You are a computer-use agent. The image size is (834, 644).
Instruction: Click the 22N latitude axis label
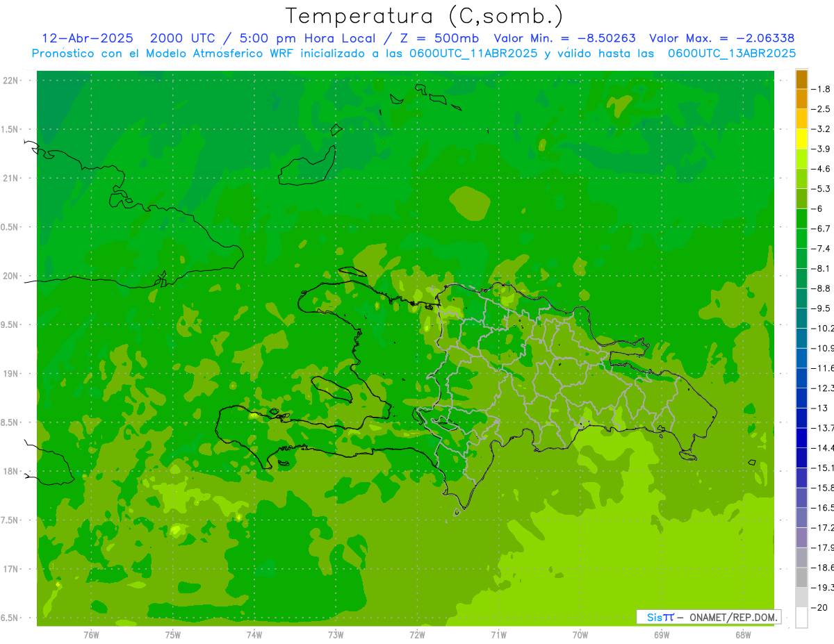pyautogui.click(x=12, y=81)
